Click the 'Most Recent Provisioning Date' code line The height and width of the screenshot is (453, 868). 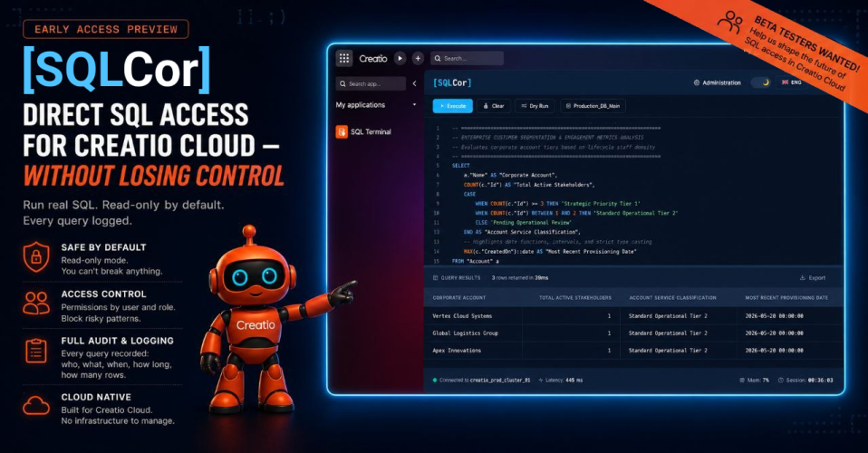pyautogui.click(x=550, y=252)
